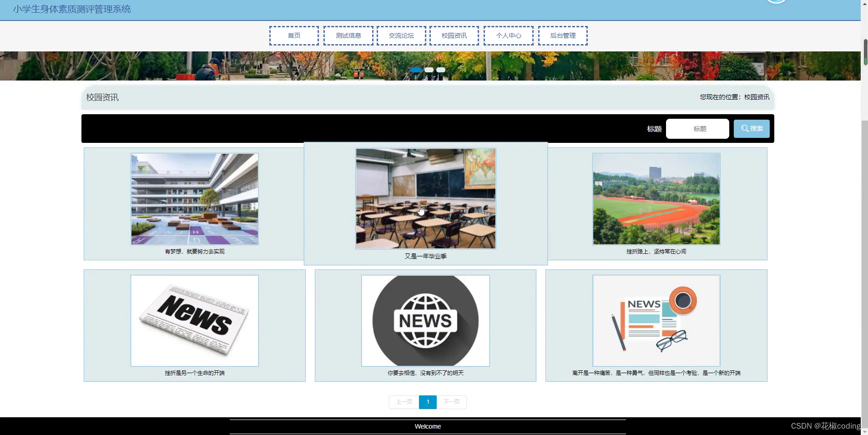868x435 pixels.
Task: Go to next page with 下一页
Action: click(x=451, y=402)
